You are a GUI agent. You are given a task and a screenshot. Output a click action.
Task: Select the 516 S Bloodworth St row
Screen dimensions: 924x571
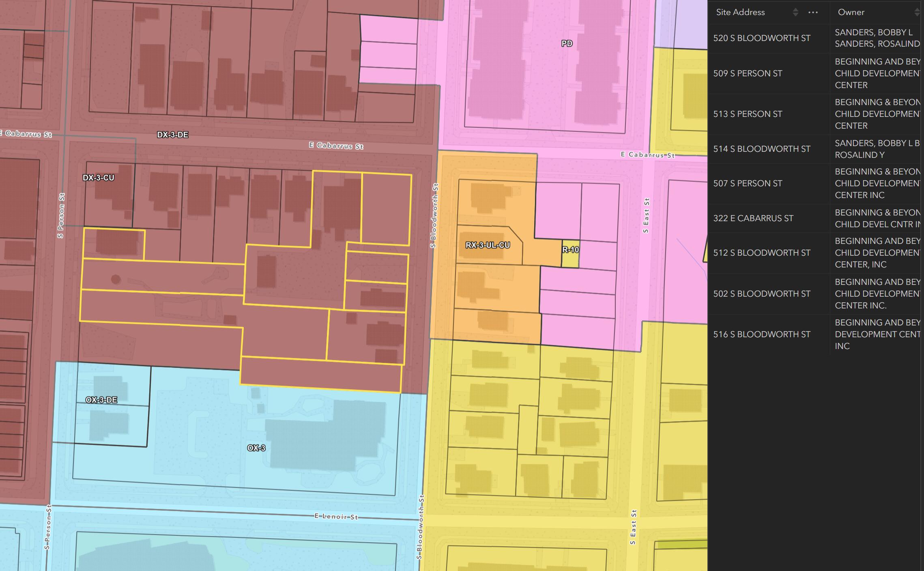pyautogui.click(x=762, y=334)
